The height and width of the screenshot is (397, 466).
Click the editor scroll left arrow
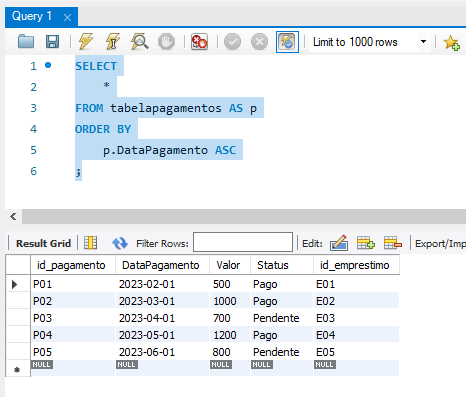point(13,217)
